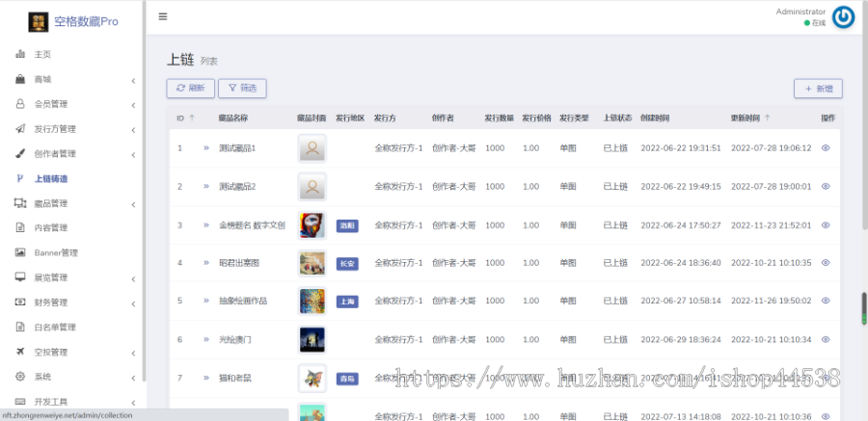The width and height of the screenshot is (868, 421).
Task: Click the 上链铸造 P icon
Action: (20, 178)
